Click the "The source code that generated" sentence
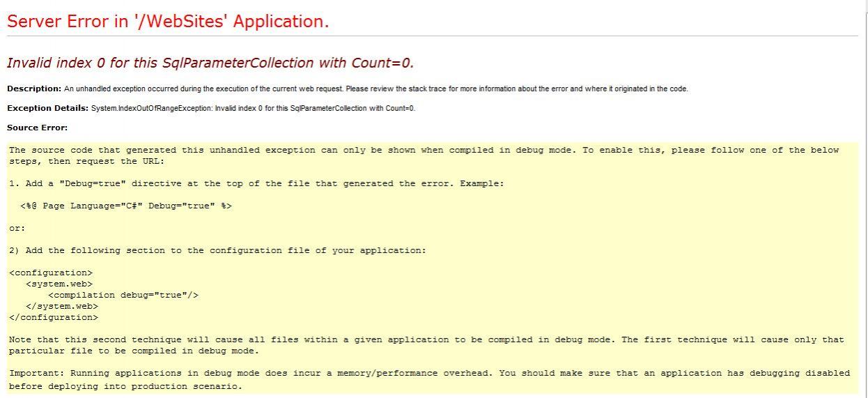Viewport: 868px width, 398px height. coord(424,155)
